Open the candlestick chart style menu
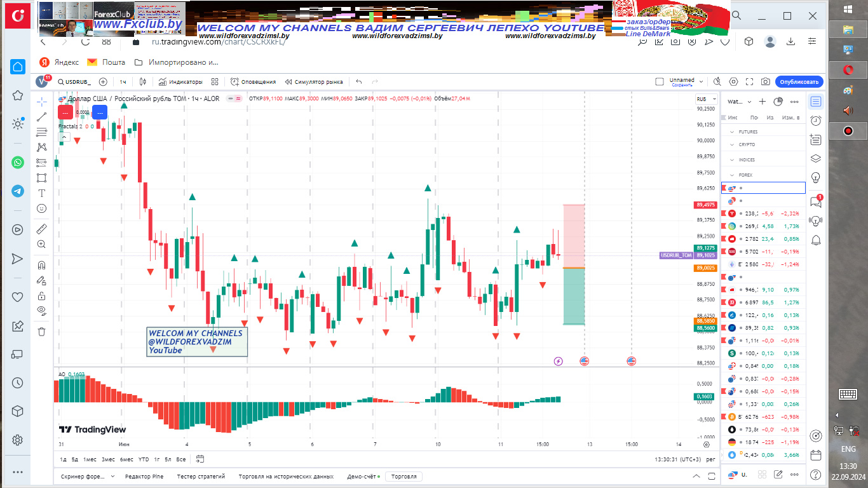868x488 pixels. click(x=143, y=82)
